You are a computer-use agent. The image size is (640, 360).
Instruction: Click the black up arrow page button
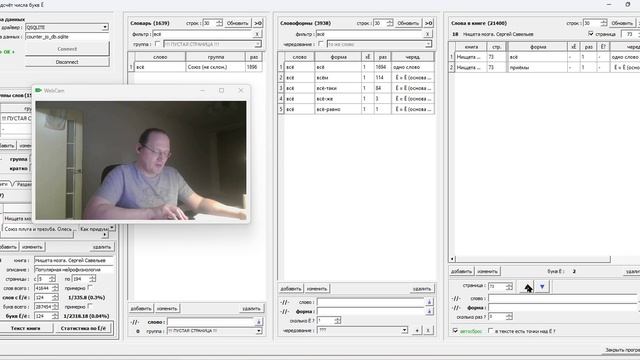tap(528, 287)
